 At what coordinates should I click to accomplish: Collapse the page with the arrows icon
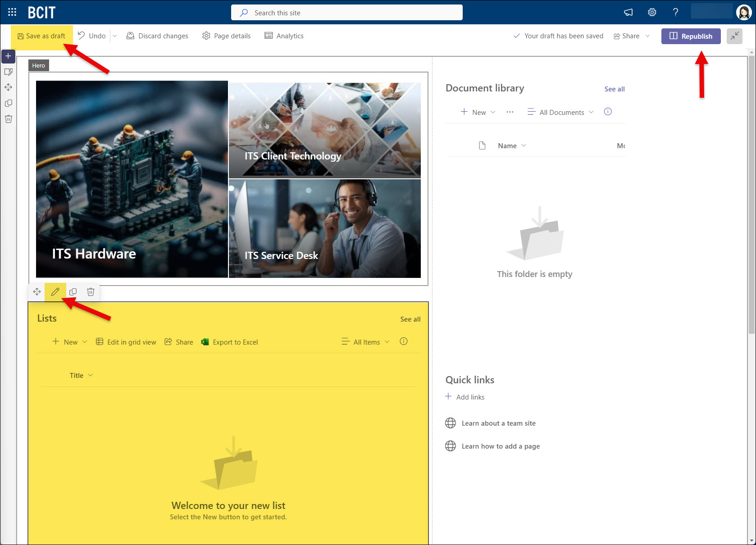[734, 36]
